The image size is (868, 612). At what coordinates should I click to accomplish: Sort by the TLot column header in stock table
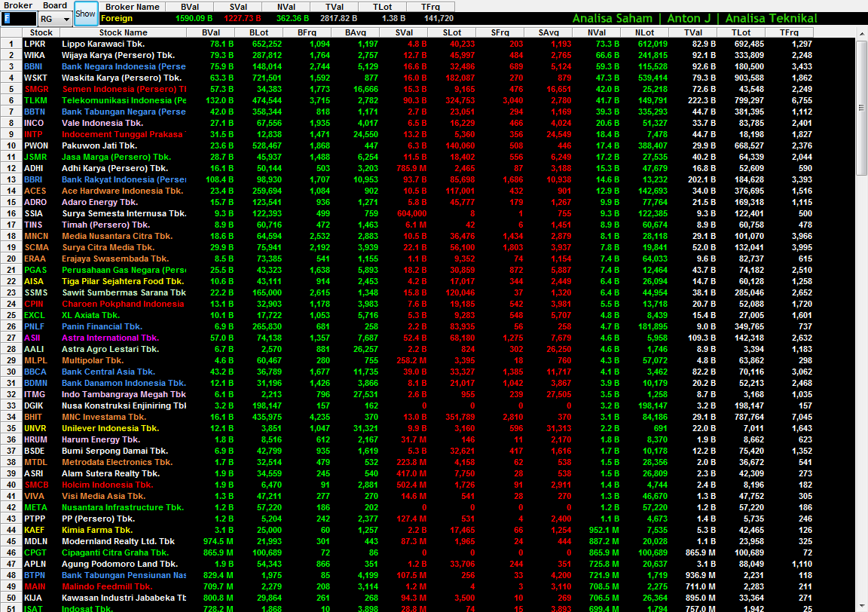pyautogui.click(x=741, y=32)
